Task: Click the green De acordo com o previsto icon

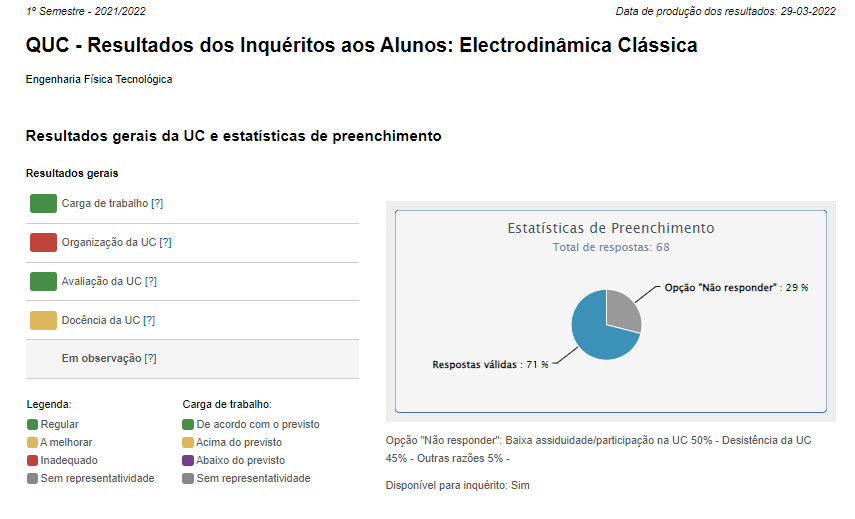Action: 189,425
